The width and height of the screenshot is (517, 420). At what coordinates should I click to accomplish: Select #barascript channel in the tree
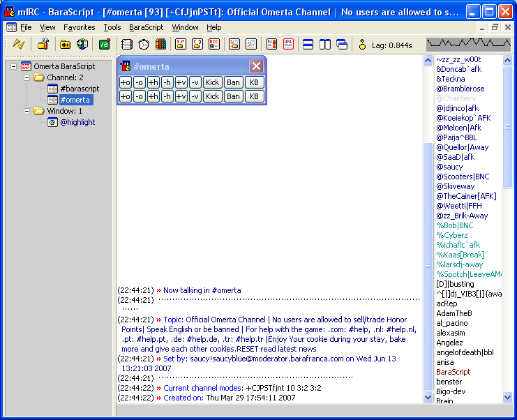pyautogui.click(x=80, y=89)
